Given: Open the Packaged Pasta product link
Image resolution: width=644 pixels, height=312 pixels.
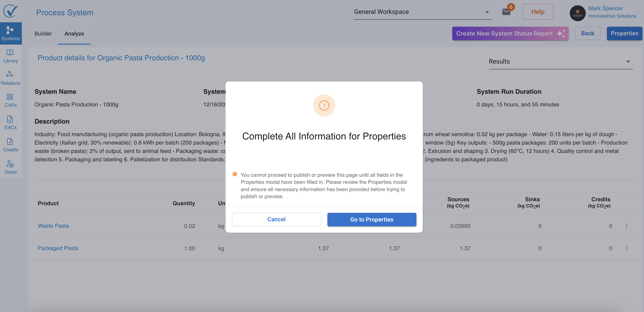Looking at the screenshot, I should tap(58, 248).
